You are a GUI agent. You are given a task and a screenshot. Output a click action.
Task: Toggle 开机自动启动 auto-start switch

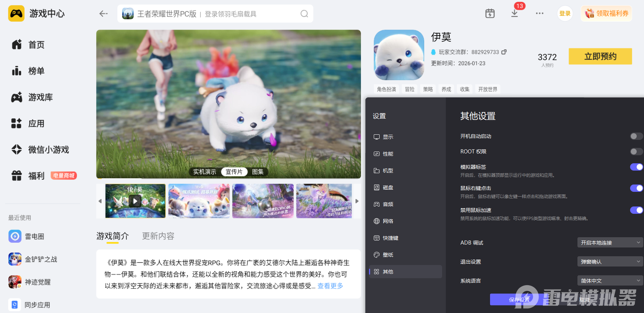click(636, 136)
